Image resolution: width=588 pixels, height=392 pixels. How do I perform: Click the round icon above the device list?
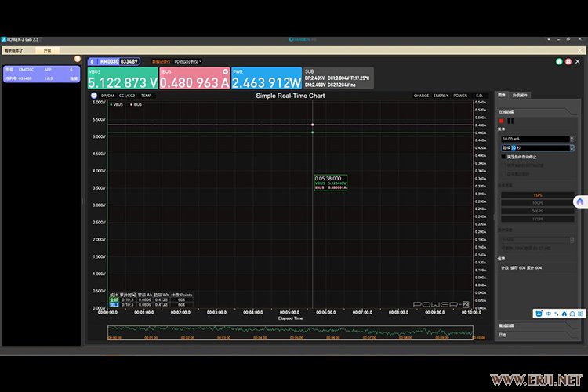(x=77, y=59)
